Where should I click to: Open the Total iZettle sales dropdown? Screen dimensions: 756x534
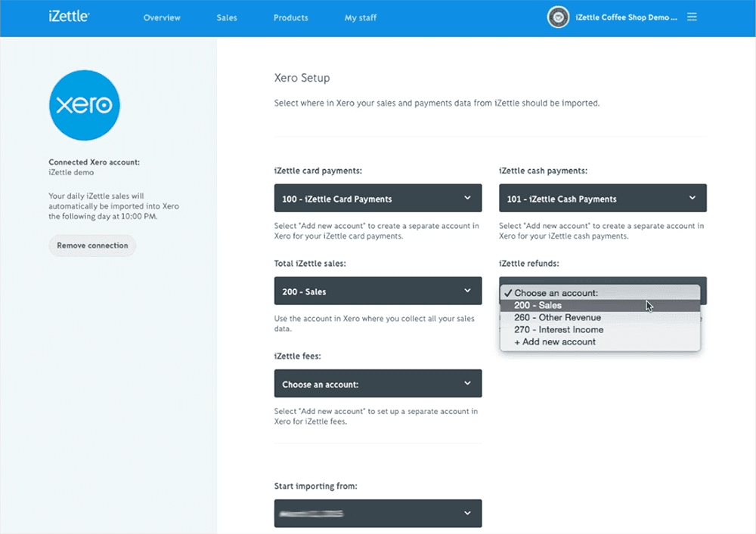[378, 291]
